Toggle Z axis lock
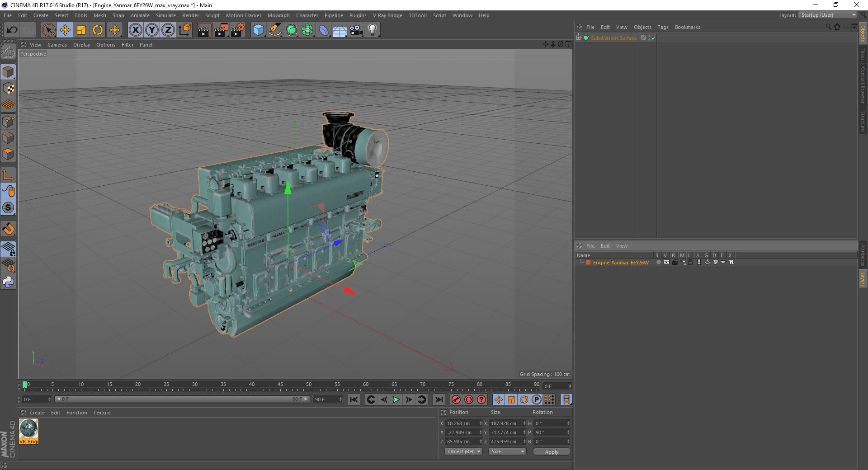The width and height of the screenshot is (868, 470). tap(168, 30)
